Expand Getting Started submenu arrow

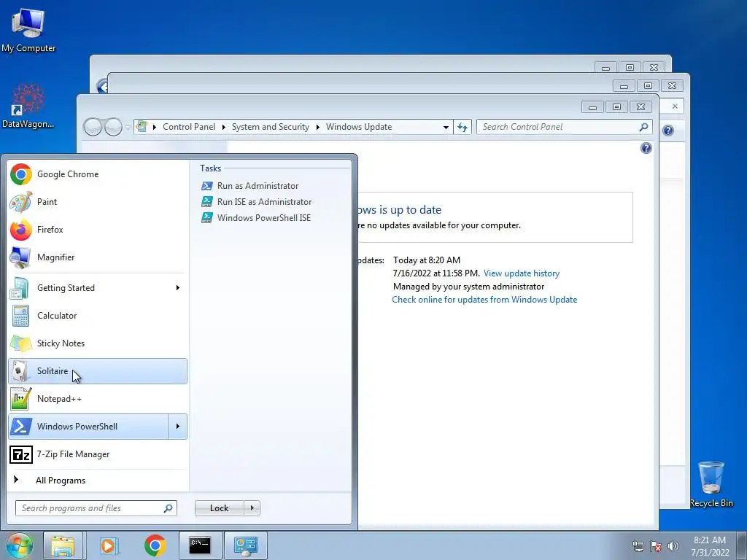point(178,287)
